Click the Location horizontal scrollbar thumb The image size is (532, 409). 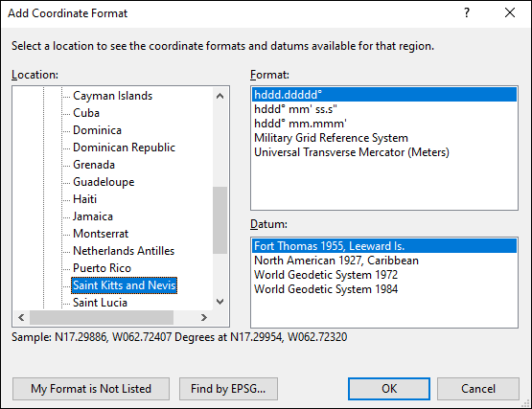pos(102,317)
